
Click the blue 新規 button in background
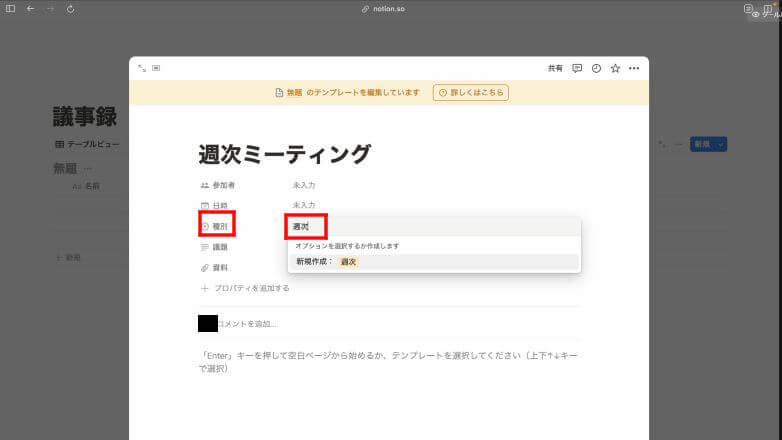[702, 144]
